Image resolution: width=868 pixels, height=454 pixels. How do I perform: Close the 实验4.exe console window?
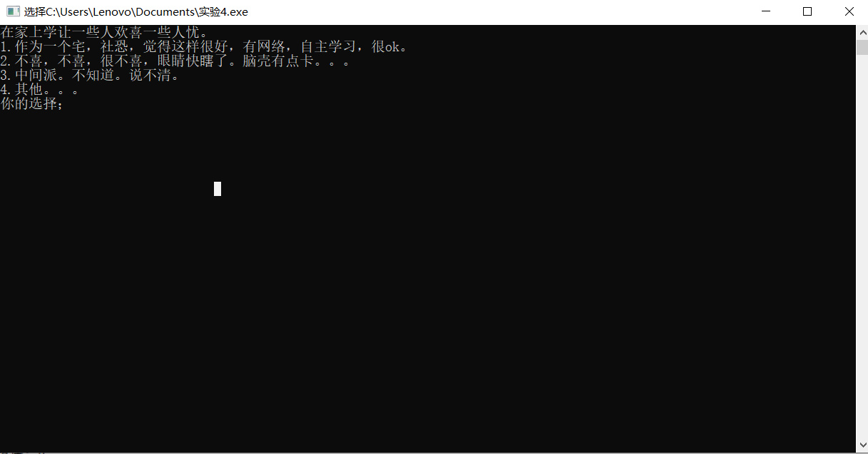tap(848, 11)
